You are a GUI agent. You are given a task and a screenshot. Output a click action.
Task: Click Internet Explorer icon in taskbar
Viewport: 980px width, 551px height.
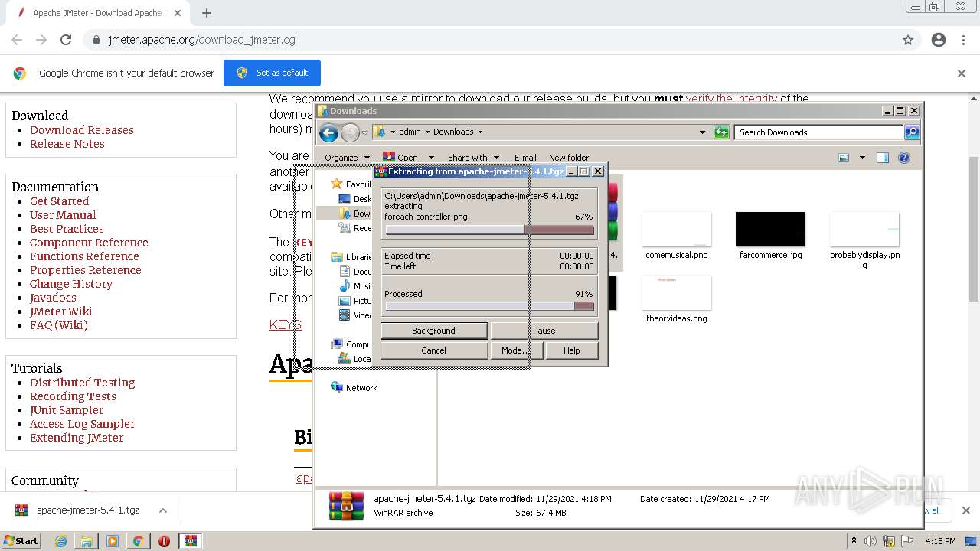click(x=61, y=541)
